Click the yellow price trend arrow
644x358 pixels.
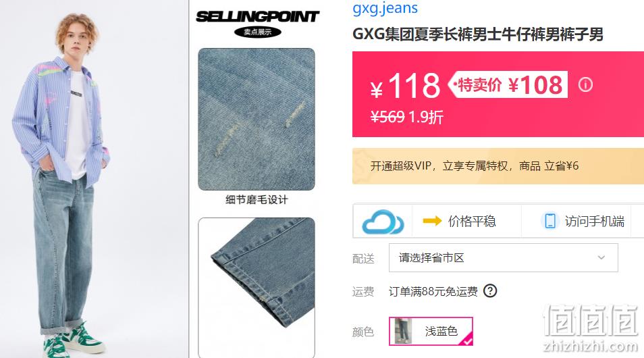[x=432, y=221]
